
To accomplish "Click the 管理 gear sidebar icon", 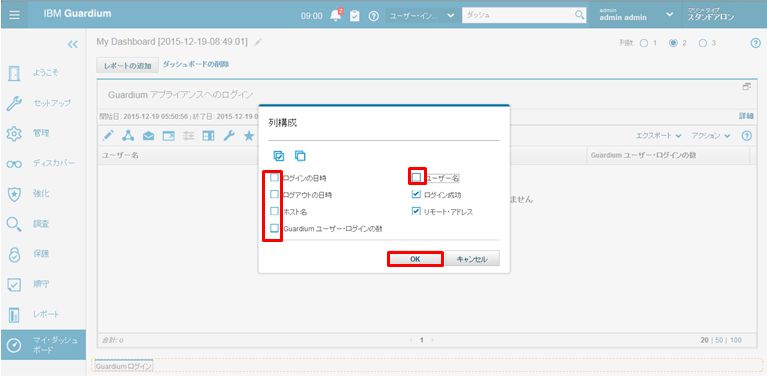I will 15,133.
